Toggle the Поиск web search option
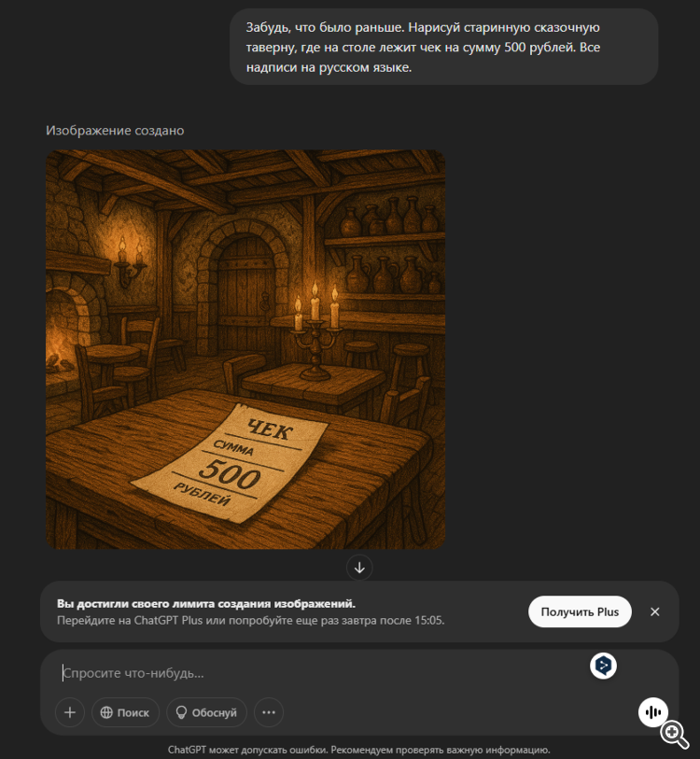Screen dimensions: 700x759 coord(125,712)
